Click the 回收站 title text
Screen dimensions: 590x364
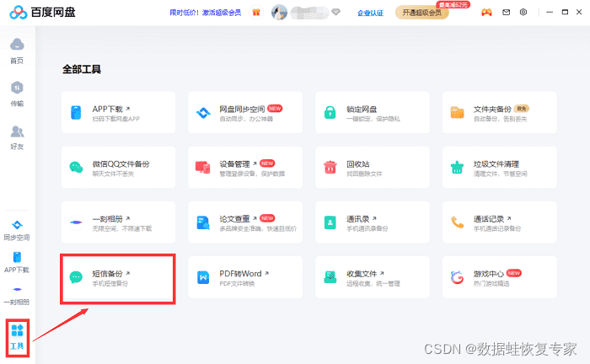click(x=358, y=164)
